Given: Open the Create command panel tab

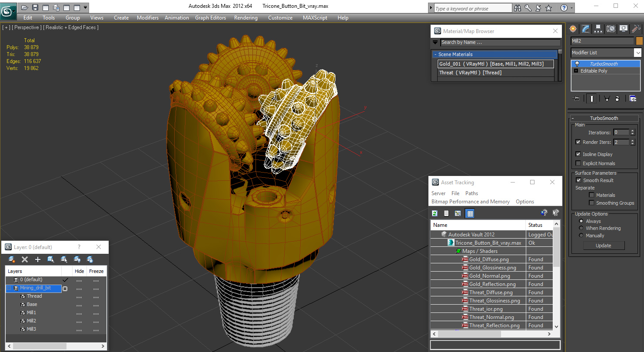Looking at the screenshot, I should [573, 29].
